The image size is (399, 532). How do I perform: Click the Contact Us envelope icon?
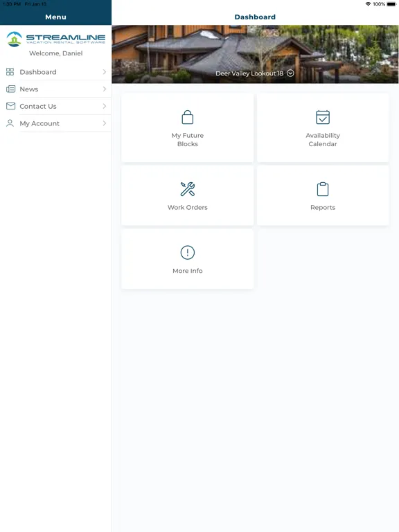(10, 106)
